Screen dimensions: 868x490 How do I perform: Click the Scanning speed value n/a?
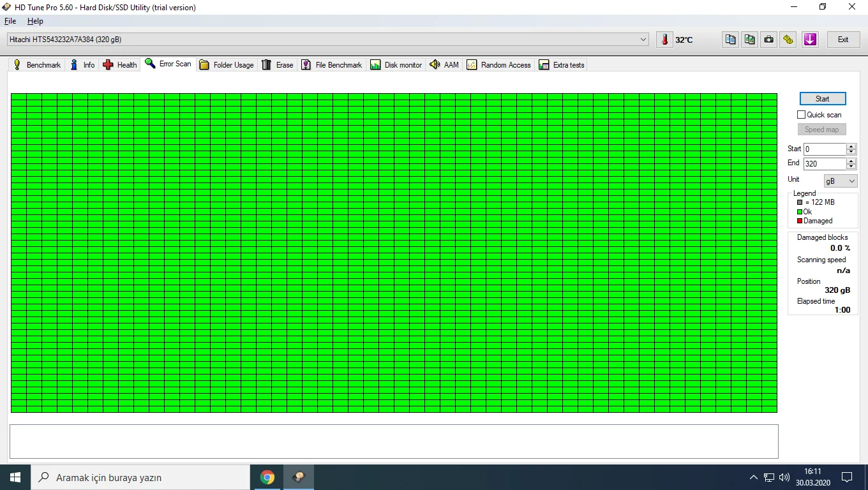[843, 271]
